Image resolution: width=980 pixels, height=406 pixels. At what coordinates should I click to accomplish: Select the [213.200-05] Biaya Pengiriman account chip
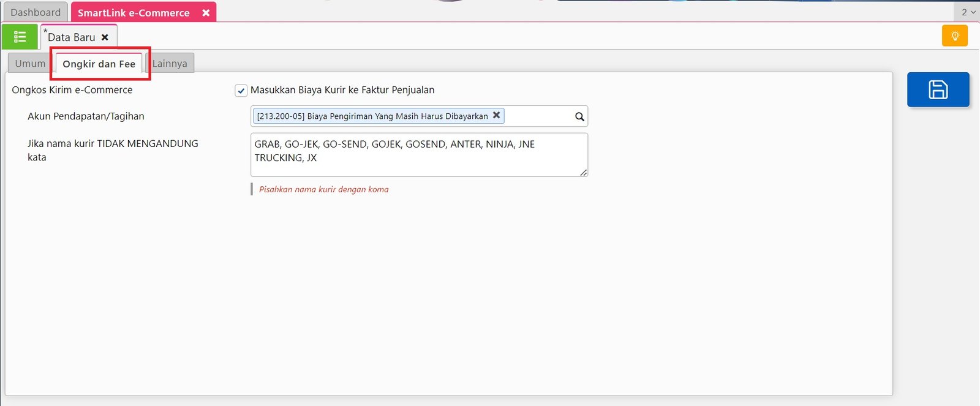372,116
